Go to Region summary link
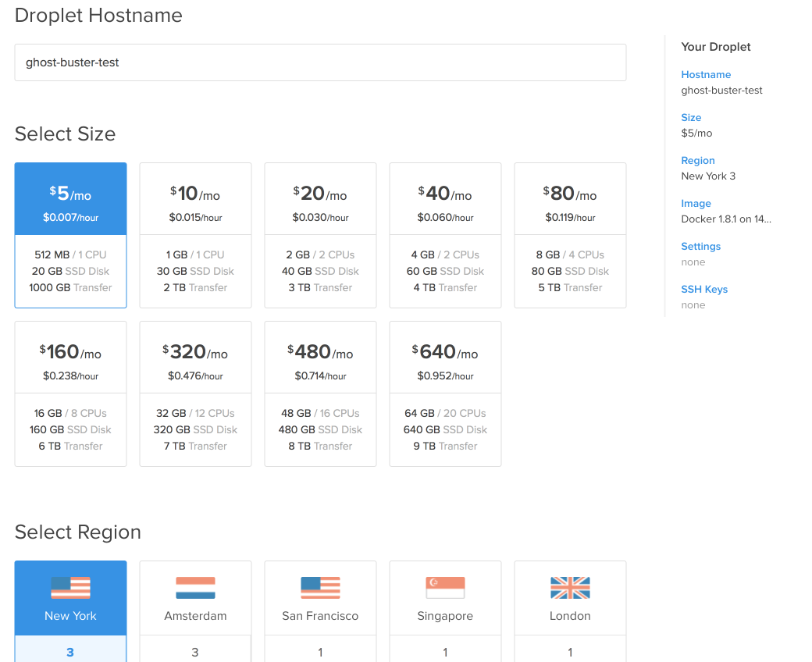The width and height of the screenshot is (812, 662). coord(697,161)
